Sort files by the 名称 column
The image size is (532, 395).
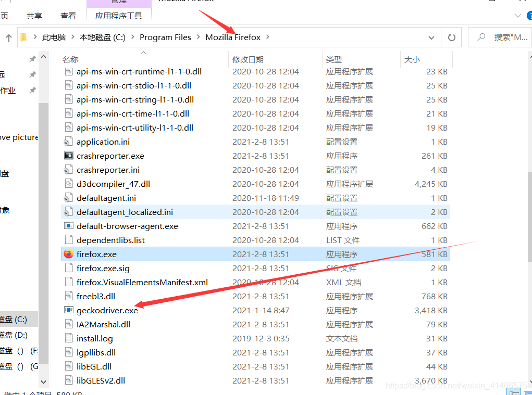pyautogui.click(x=70, y=60)
